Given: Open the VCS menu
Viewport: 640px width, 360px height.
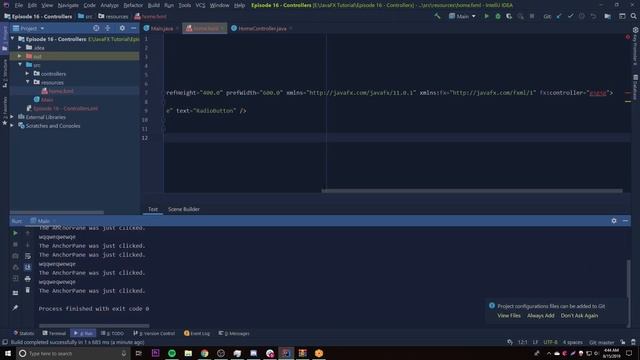Looking at the screenshot, I should pos(200,5).
